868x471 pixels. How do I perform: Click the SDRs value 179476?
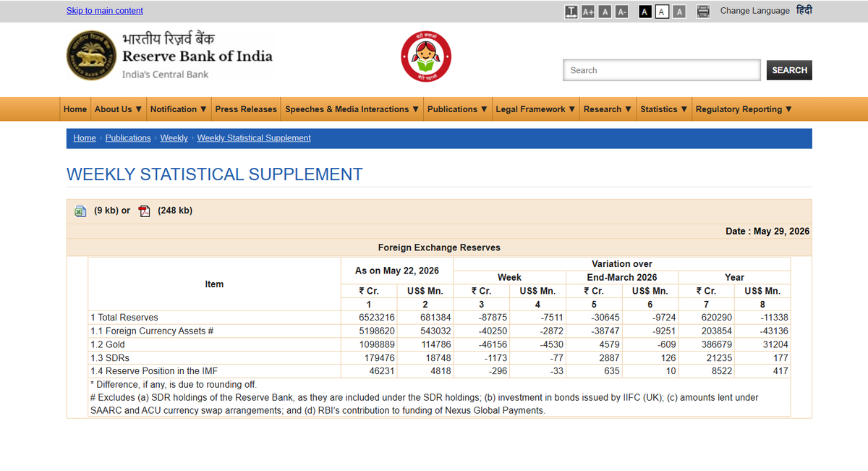tap(380, 357)
